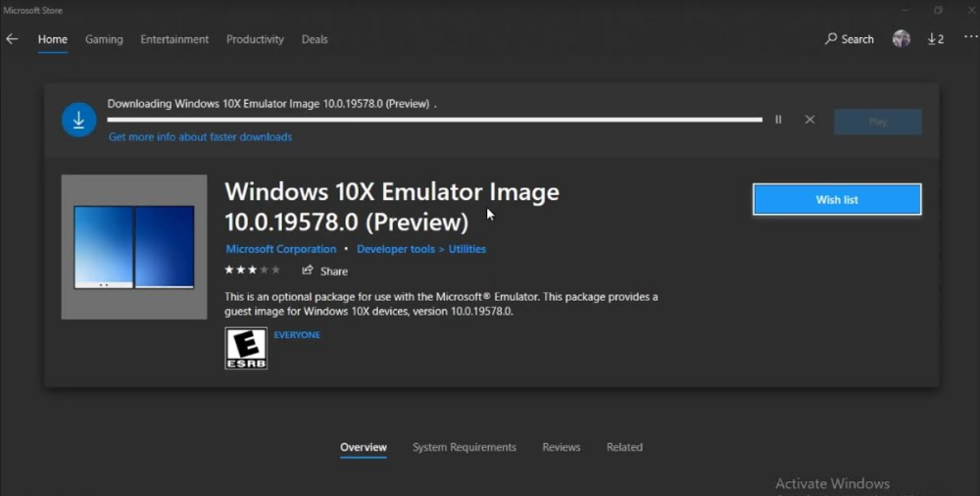Open the Deals tab
Screen dimensions: 980x496
[x=315, y=39]
